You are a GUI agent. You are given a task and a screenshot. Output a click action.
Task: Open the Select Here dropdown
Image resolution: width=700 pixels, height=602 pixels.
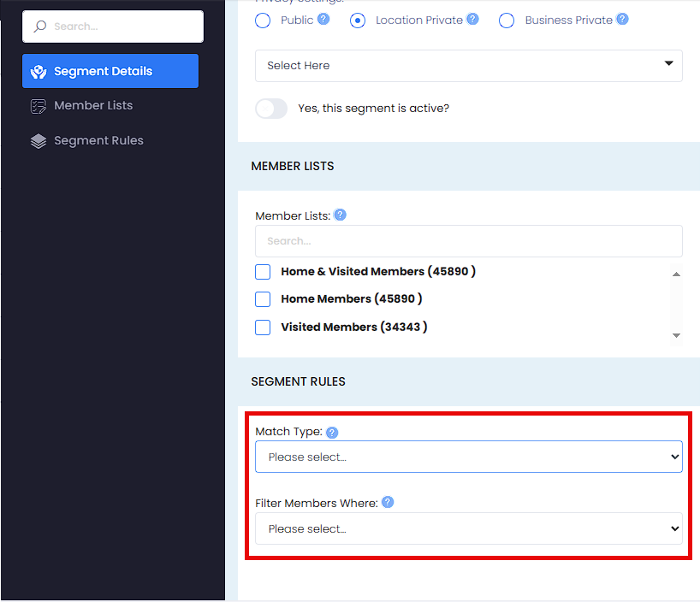469,66
